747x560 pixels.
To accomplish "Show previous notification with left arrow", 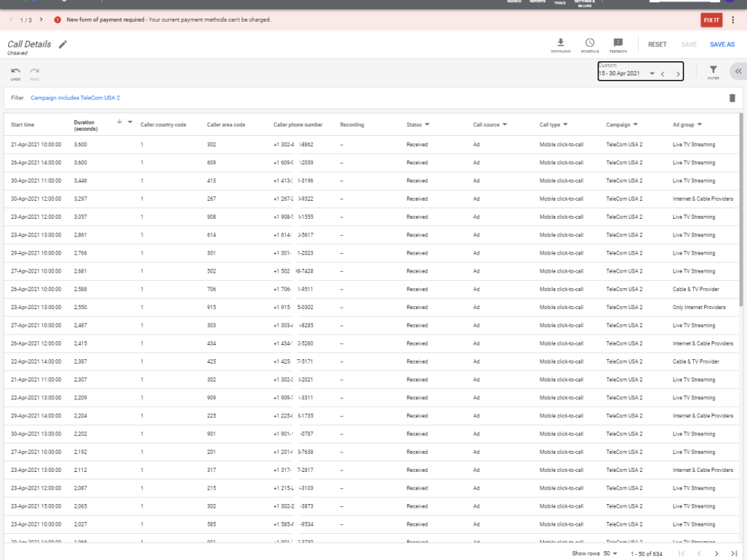I will (x=11, y=19).
